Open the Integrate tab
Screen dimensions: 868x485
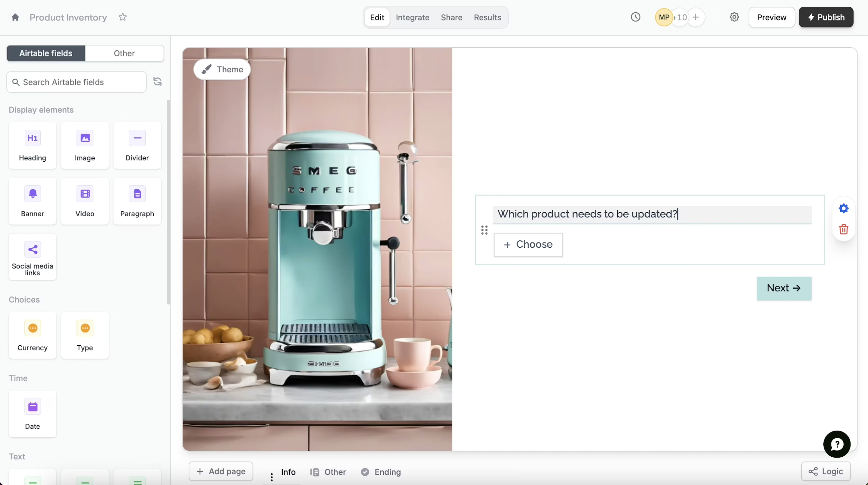point(412,17)
